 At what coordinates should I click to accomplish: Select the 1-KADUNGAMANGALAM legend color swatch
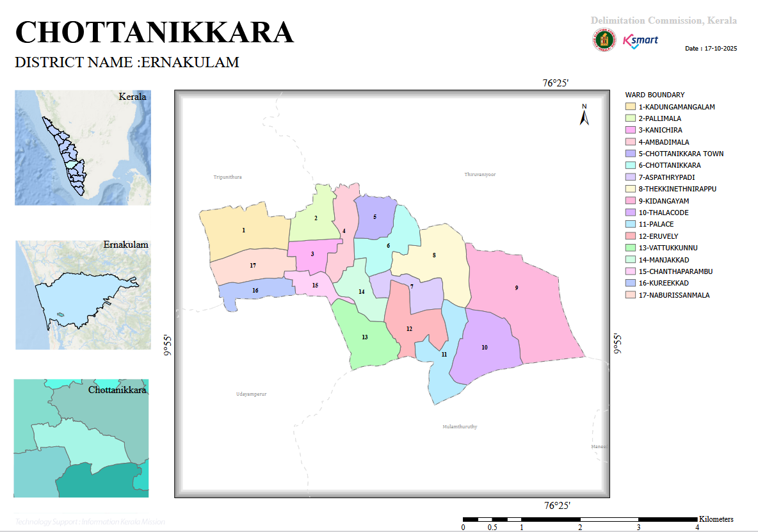pyautogui.click(x=631, y=107)
